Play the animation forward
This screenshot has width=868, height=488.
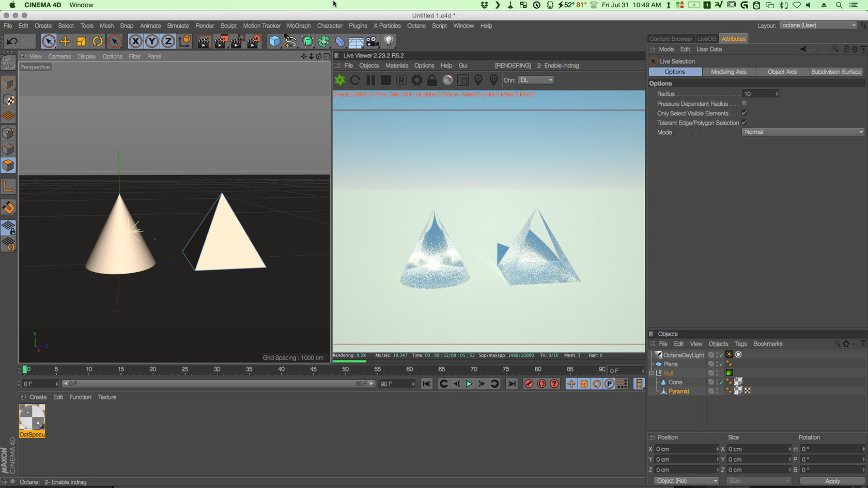coord(469,384)
